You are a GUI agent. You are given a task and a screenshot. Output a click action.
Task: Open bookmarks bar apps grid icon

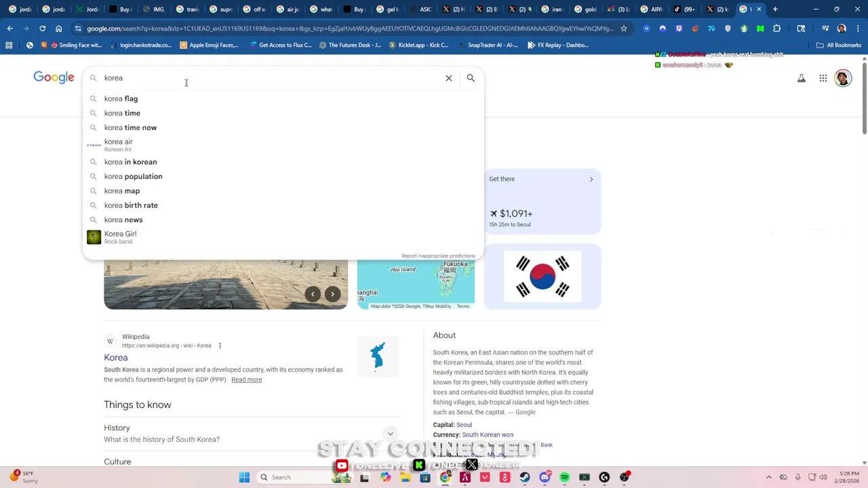9,45
